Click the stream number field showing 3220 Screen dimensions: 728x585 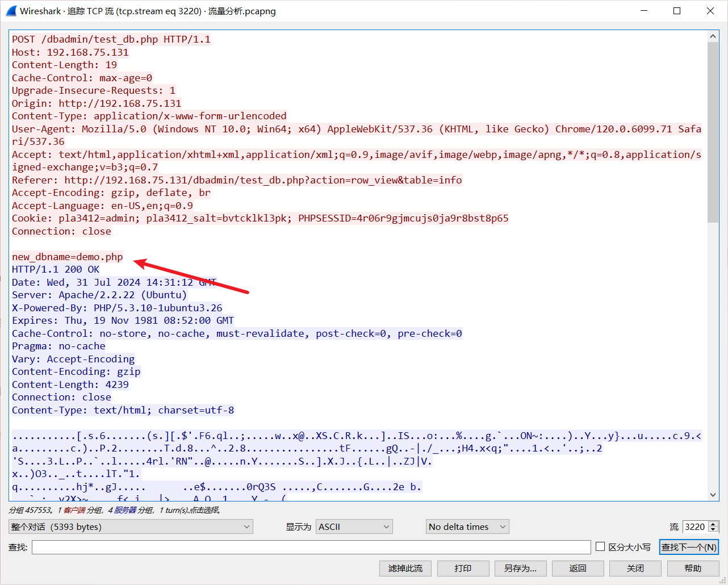(x=695, y=526)
